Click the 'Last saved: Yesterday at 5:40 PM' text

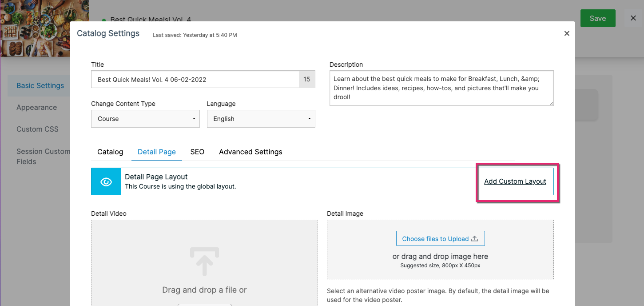click(x=195, y=35)
